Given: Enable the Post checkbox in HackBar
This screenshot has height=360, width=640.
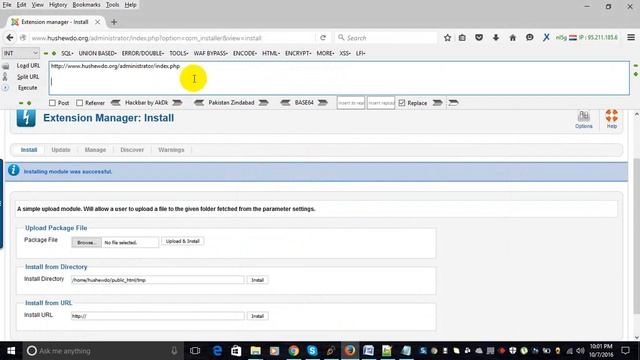Looking at the screenshot, I should [x=52, y=103].
